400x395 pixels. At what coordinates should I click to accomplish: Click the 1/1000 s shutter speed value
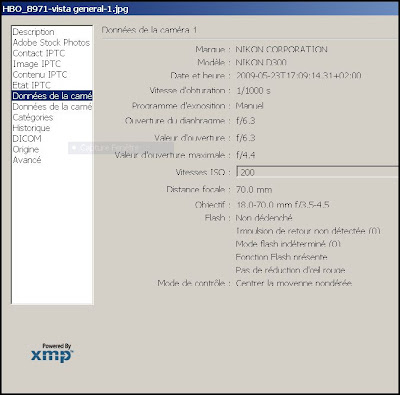pos(253,90)
